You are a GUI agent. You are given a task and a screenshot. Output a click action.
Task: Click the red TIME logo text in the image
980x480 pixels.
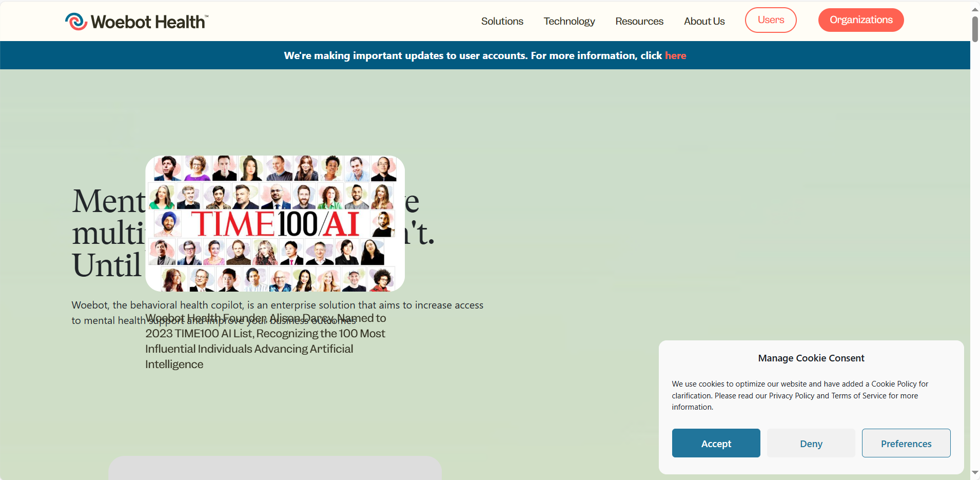pos(232,224)
